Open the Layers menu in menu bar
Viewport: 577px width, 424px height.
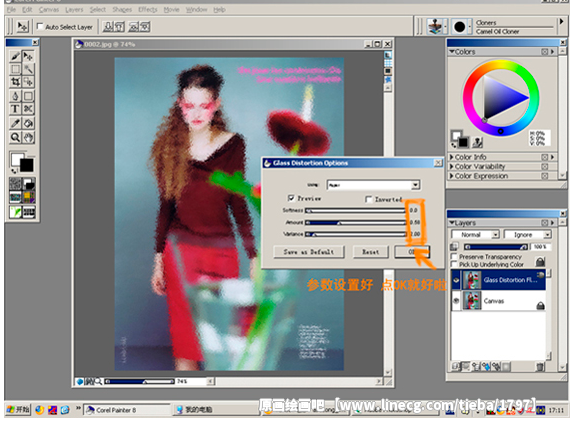click(74, 10)
